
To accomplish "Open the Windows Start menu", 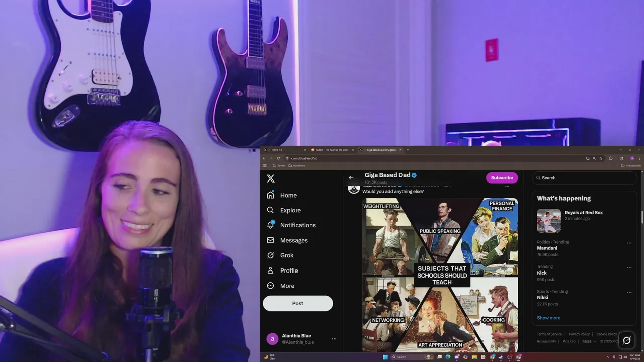I will pos(385,357).
